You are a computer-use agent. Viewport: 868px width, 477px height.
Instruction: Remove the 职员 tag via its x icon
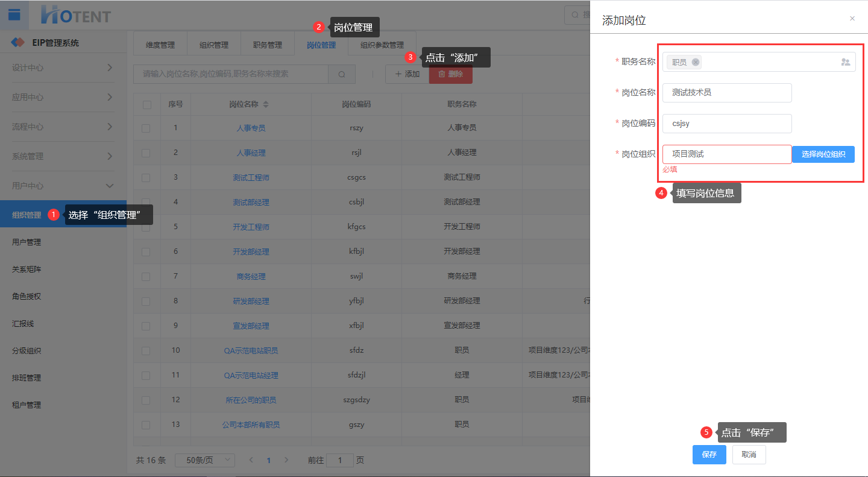(696, 62)
